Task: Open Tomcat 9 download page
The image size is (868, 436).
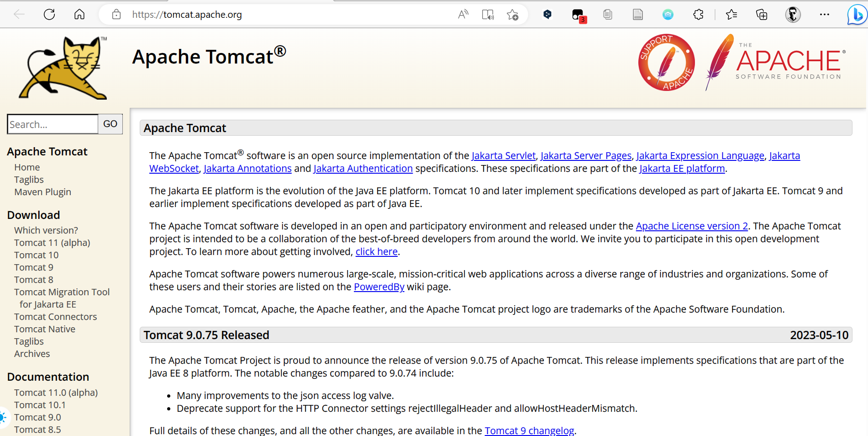Action: tap(33, 267)
